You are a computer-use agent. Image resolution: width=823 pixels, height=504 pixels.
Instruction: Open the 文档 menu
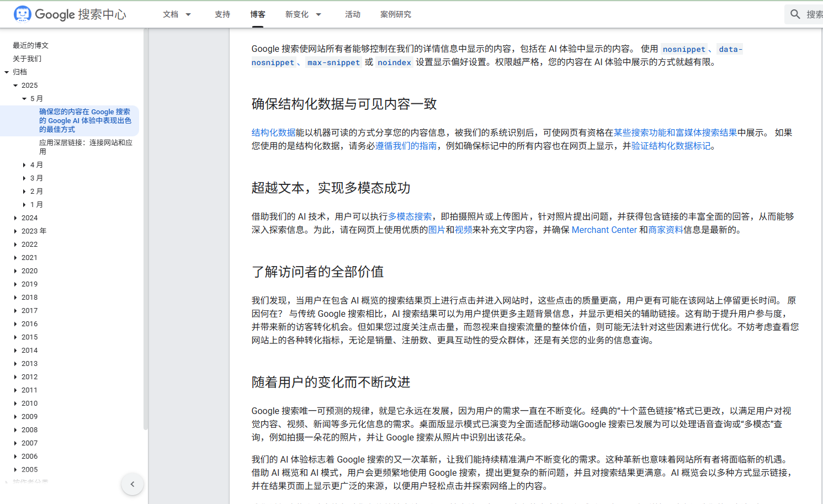[171, 14]
